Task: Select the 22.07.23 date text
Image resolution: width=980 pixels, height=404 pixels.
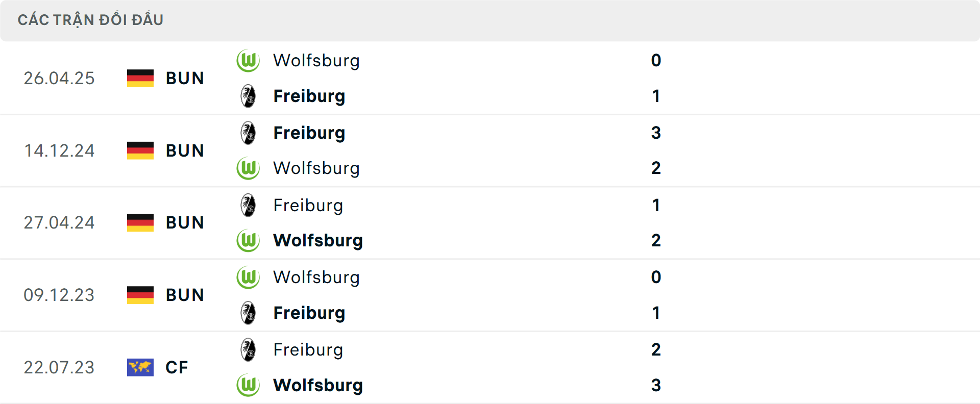Action: pos(59,368)
